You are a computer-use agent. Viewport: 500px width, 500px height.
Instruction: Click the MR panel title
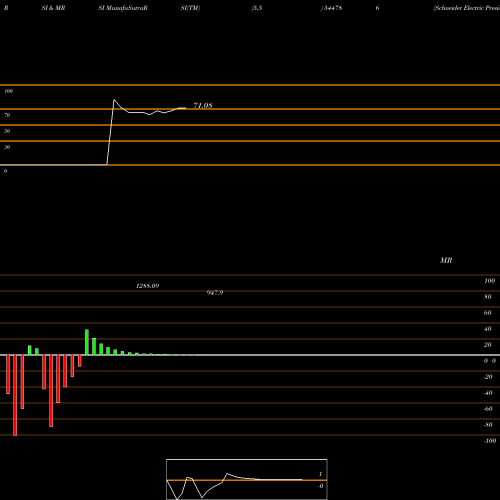coord(446,260)
